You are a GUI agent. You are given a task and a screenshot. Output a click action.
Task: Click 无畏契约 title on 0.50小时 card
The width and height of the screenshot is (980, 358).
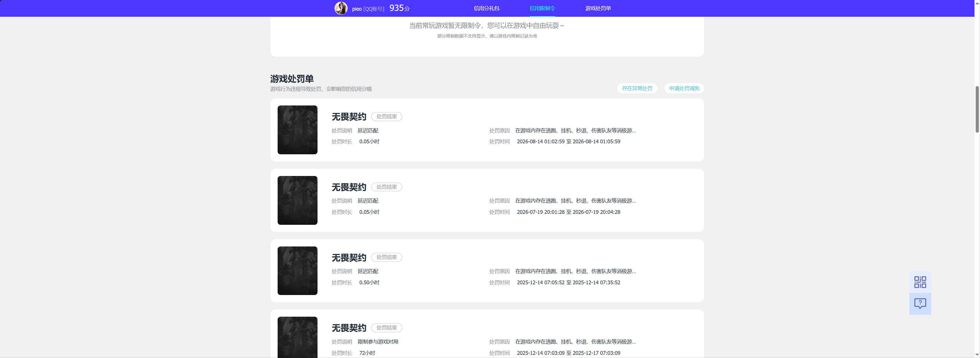[x=349, y=258]
